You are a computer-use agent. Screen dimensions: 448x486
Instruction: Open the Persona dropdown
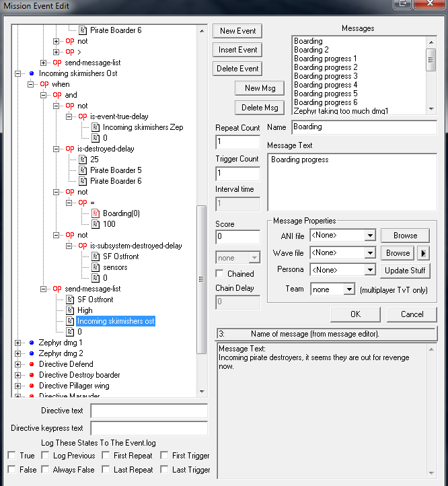[x=370, y=270]
